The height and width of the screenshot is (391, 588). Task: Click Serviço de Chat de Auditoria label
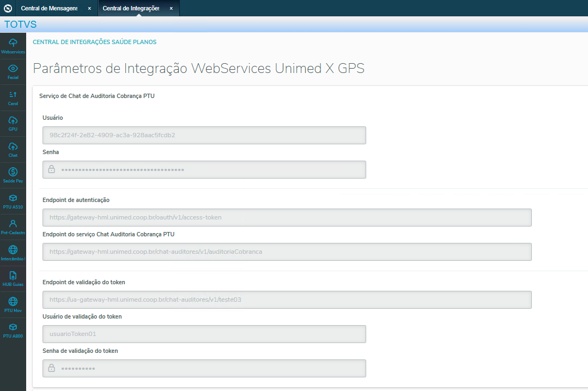pos(97,96)
